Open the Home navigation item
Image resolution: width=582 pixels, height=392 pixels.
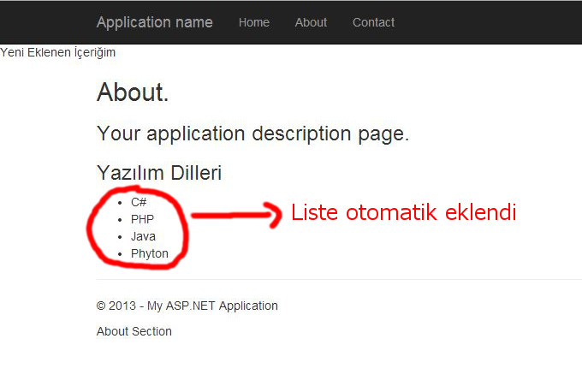point(253,22)
